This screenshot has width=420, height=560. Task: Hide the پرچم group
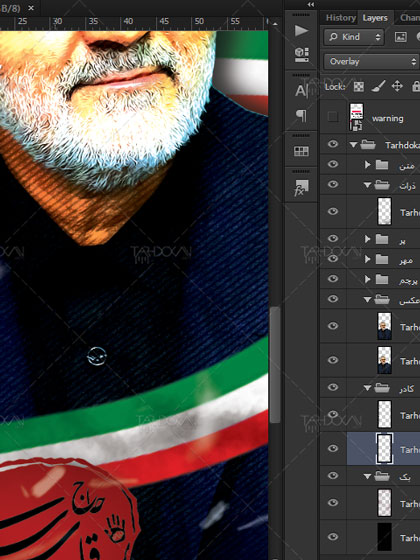point(333,278)
